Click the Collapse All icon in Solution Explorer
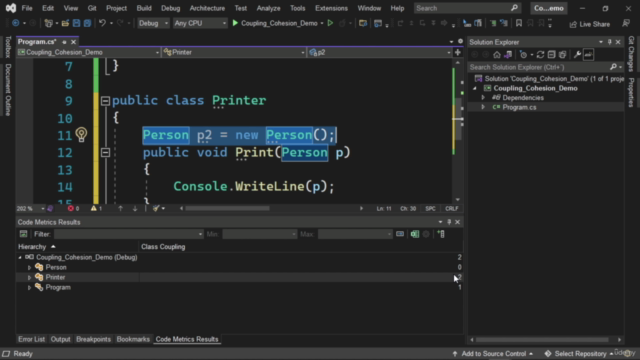The height and width of the screenshot is (360, 640). pyautogui.click(x=551, y=55)
